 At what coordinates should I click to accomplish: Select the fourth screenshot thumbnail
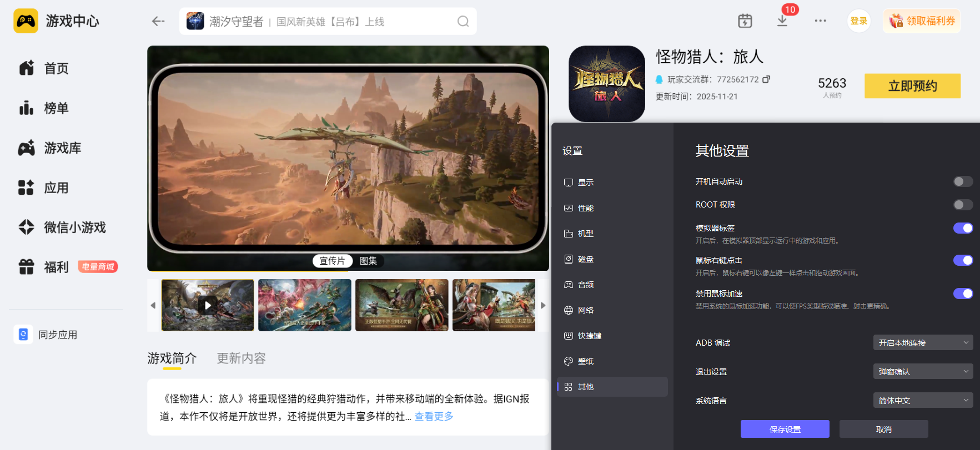(494, 305)
